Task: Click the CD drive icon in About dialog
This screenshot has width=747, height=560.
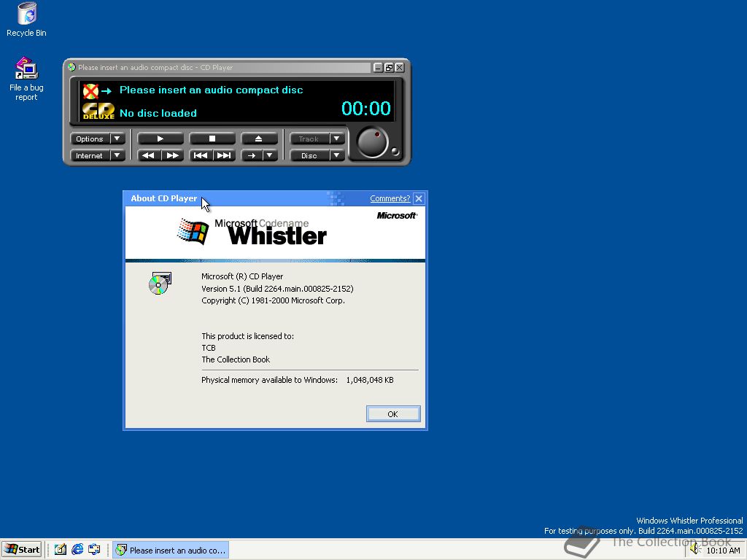Action: coord(160,284)
